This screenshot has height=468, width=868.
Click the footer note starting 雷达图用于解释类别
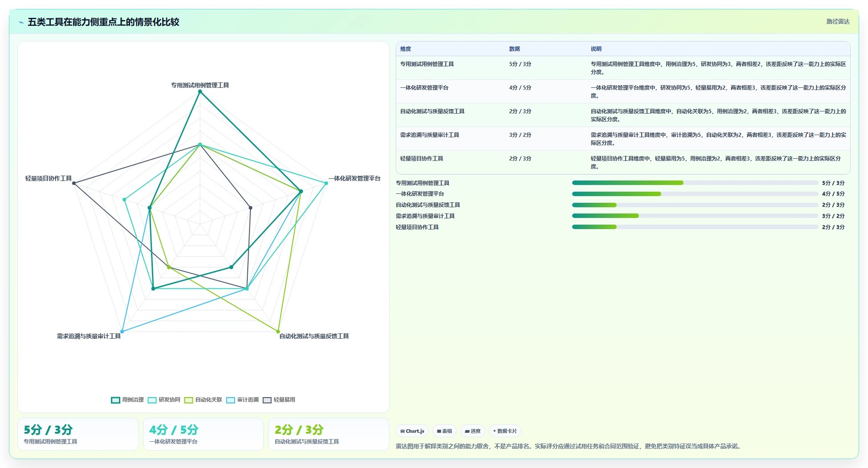tap(569, 446)
